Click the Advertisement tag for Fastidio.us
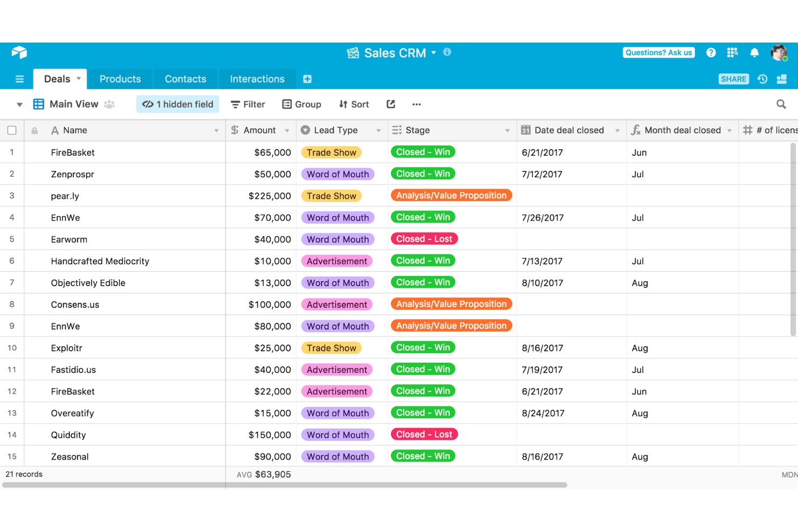Viewport: 798px width, 532px height. (x=337, y=370)
